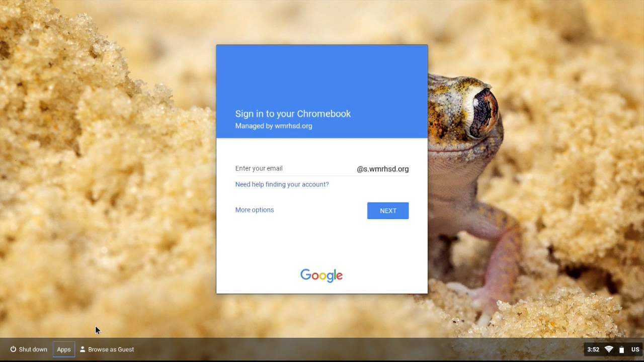Viewport: 644px width, 362px height.
Task: Click the Sign in to your Chromebook heading
Action: [293, 114]
